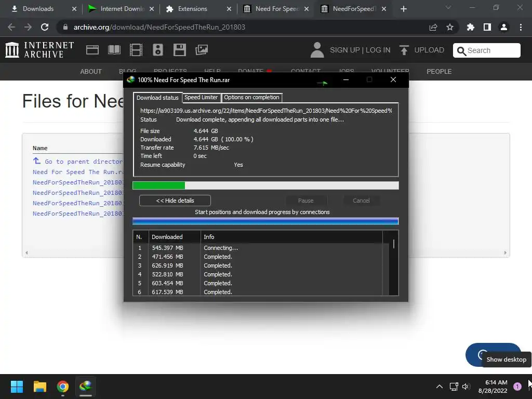Switch to Options on completion tab

(251, 97)
